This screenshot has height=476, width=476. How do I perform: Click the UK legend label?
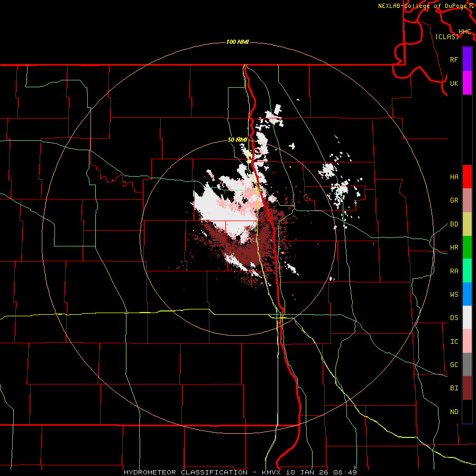[454, 83]
